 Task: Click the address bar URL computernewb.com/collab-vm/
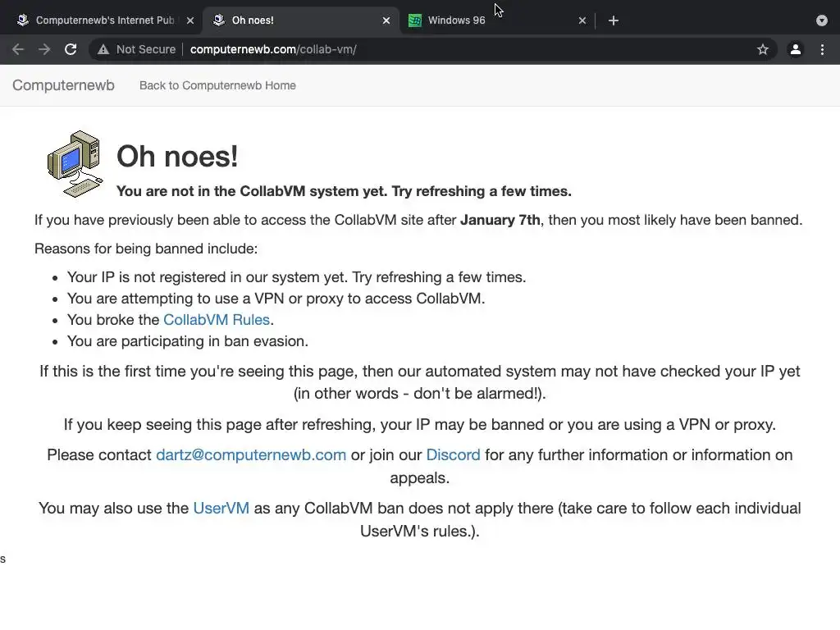click(x=273, y=49)
